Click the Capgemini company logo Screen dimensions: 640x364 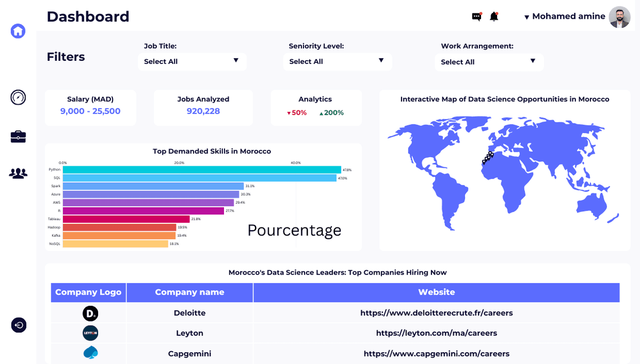[91, 353]
